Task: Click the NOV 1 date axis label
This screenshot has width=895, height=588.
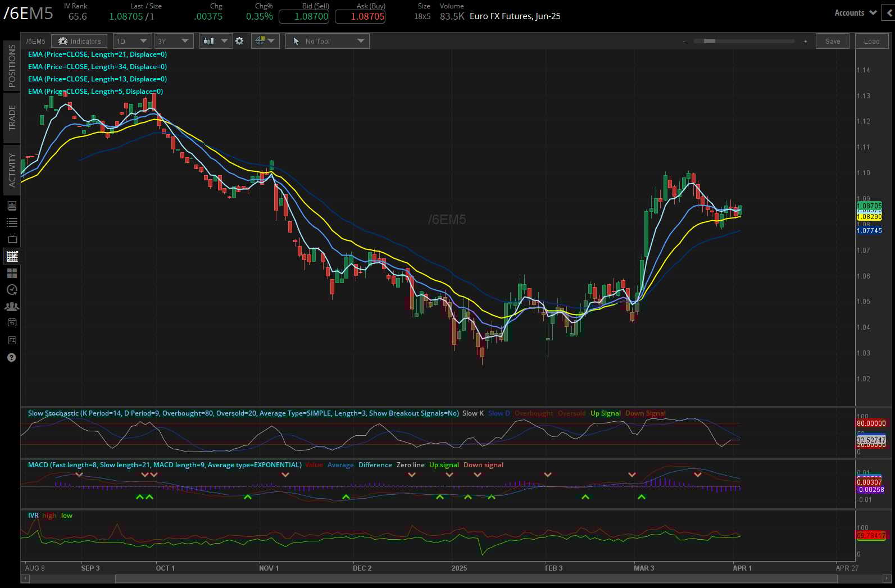Action: coord(269,568)
